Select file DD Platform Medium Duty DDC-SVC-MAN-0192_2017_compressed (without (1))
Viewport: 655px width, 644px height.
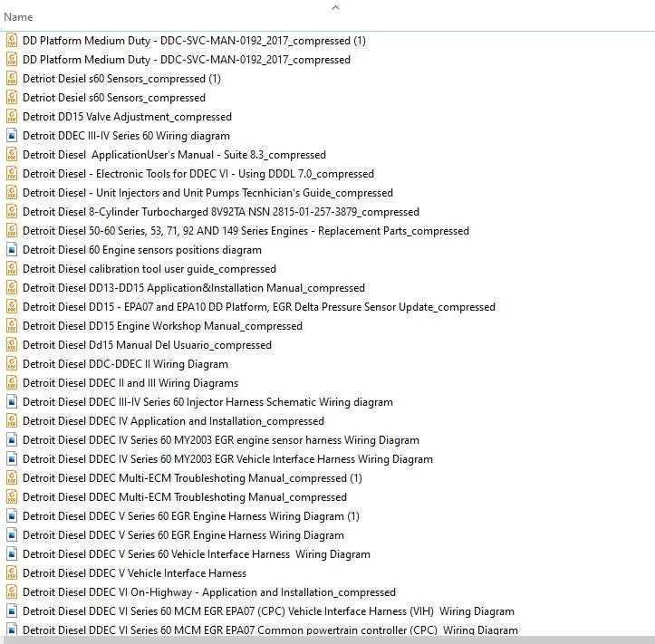(x=187, y=60)
